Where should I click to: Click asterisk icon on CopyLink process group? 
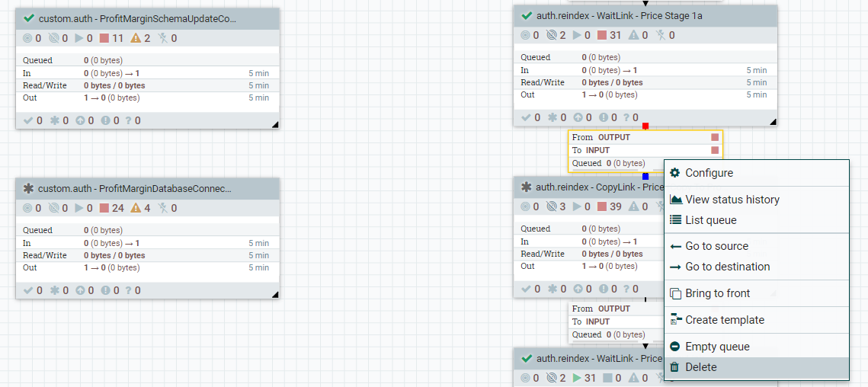point(527,187)
